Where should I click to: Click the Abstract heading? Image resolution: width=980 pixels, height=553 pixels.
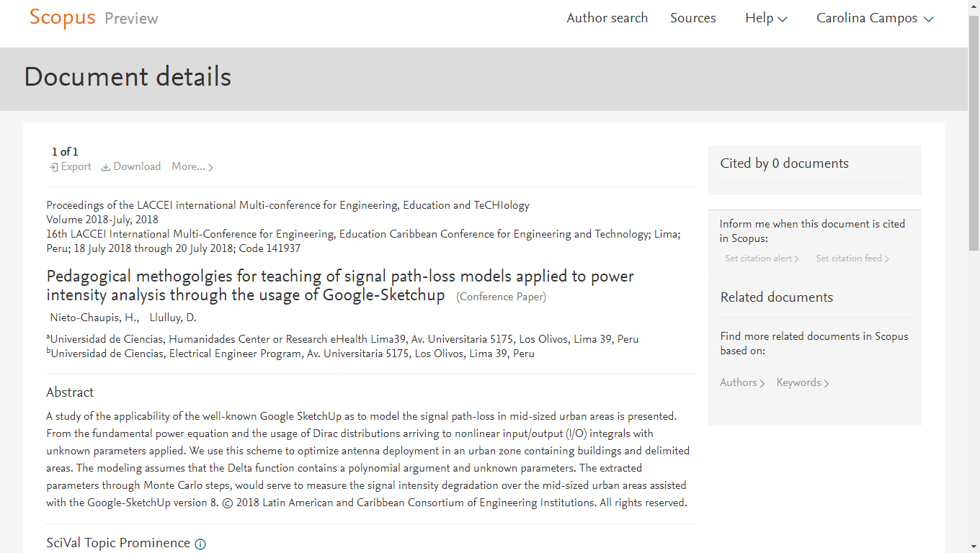(70, 392)
